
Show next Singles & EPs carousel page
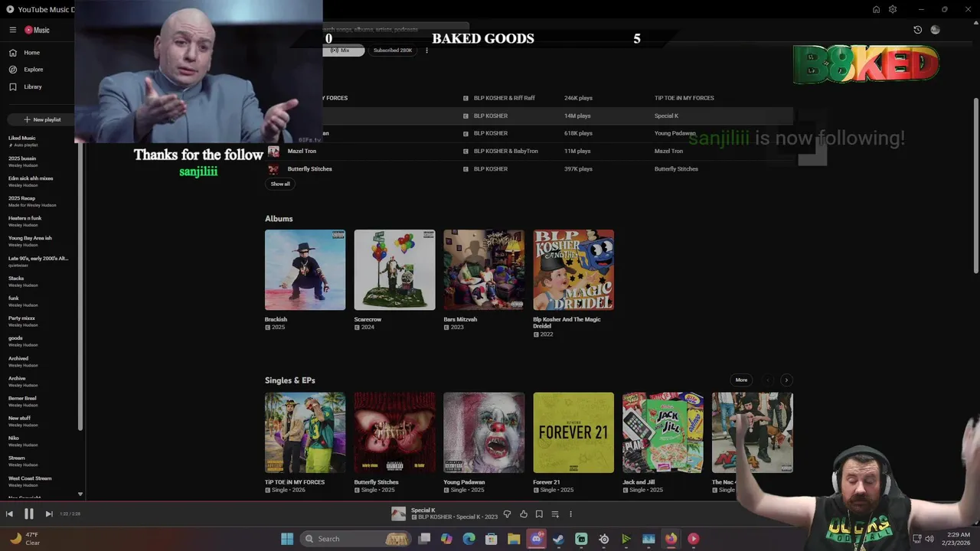pos(786,380)
